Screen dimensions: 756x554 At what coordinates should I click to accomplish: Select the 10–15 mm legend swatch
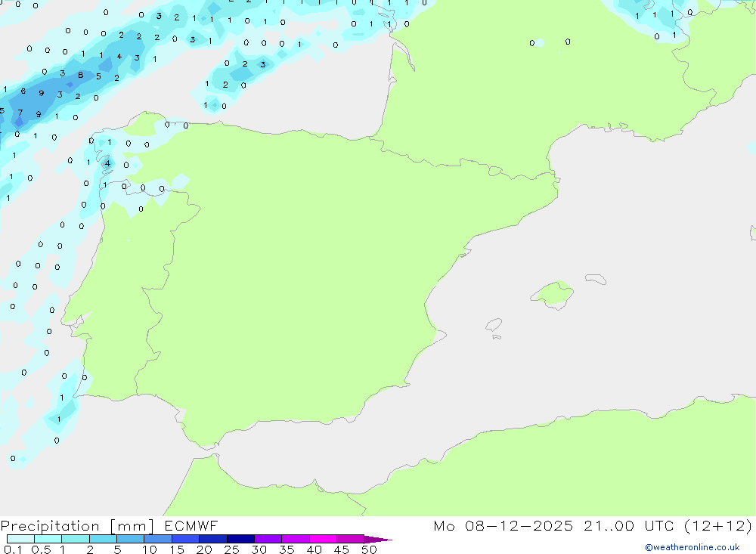[157, 540]
